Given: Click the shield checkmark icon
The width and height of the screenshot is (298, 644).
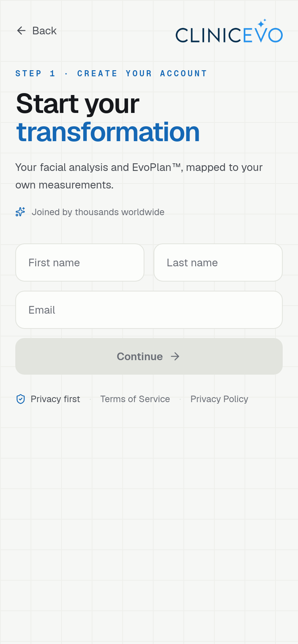Looking at the screenshot, I should 21,399.
